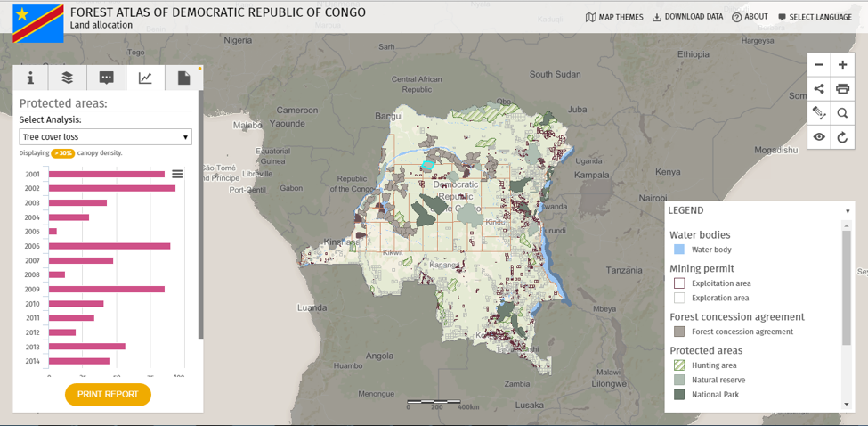The image size is (868, 426).
Task: Select the measure/draw pencil tool
Action: [x=819, y=113]
